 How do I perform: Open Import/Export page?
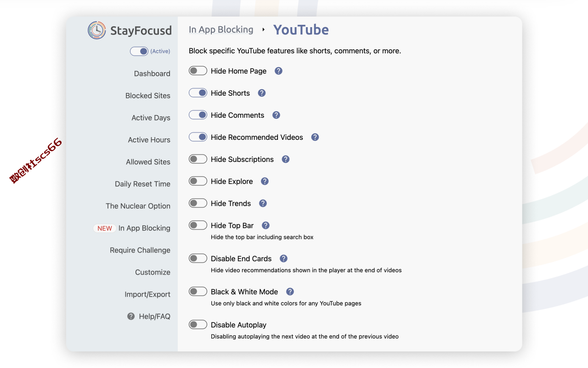click(147, 294)
